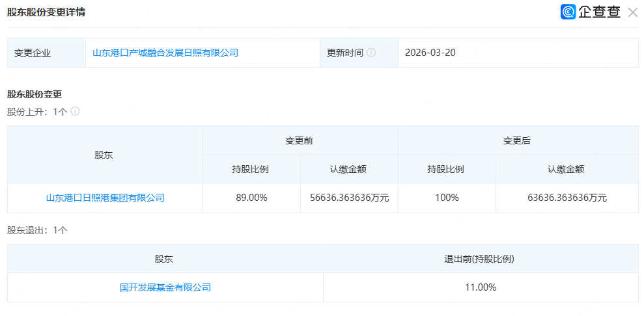Click the 变更企业 label cell

46,53
